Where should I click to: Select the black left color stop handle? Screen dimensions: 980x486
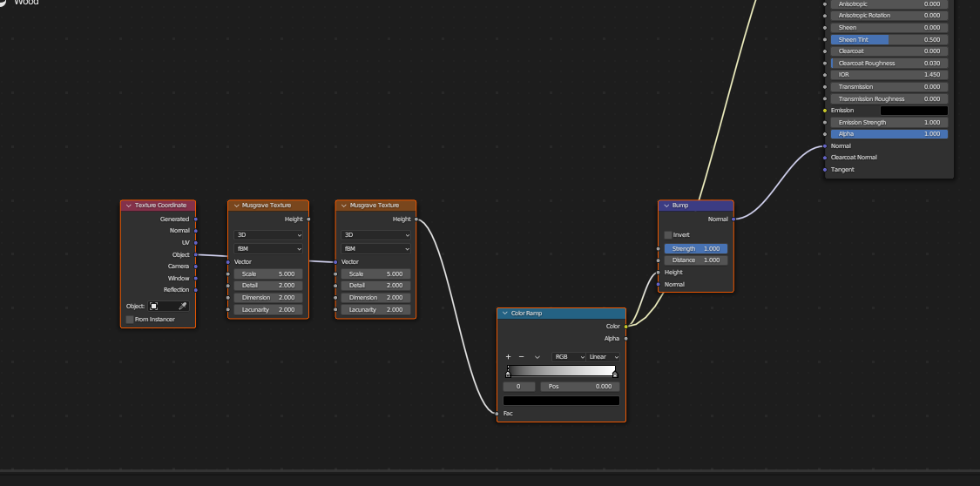pyautogui.click(x=508, y=375)
